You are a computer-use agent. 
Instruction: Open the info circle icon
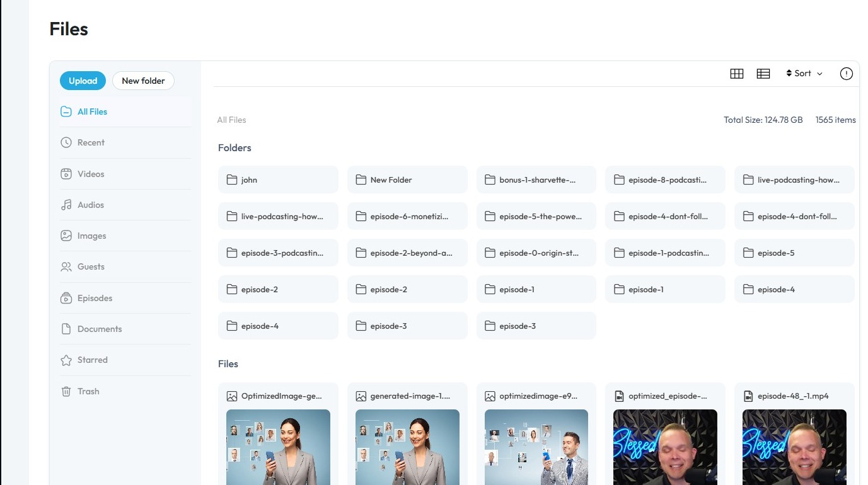(x=847, y=74)
